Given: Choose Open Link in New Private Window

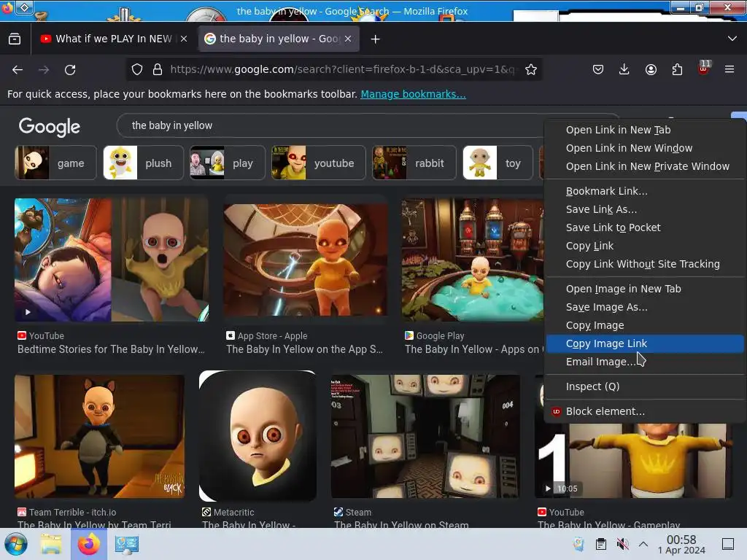Looking at the screenshot, I should [645, 166].
